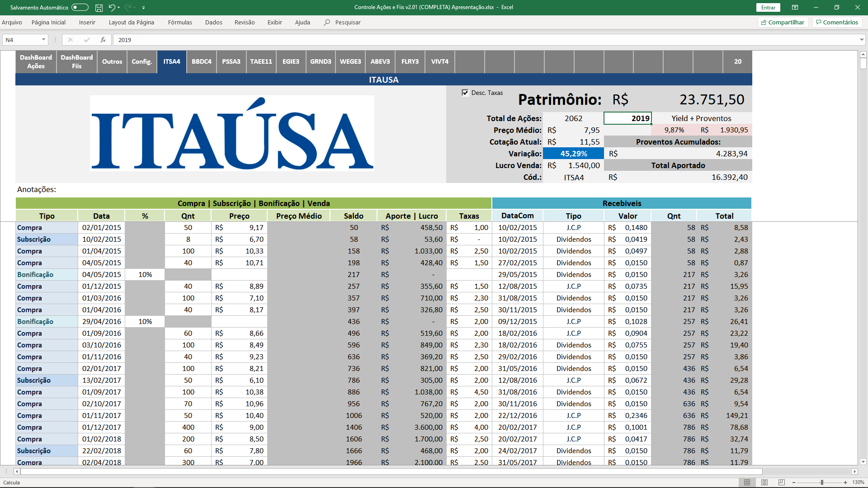Click the confirm checkmark formula bar icon
This screenshot has height=488, width=868.
click(x=87, y=40)
